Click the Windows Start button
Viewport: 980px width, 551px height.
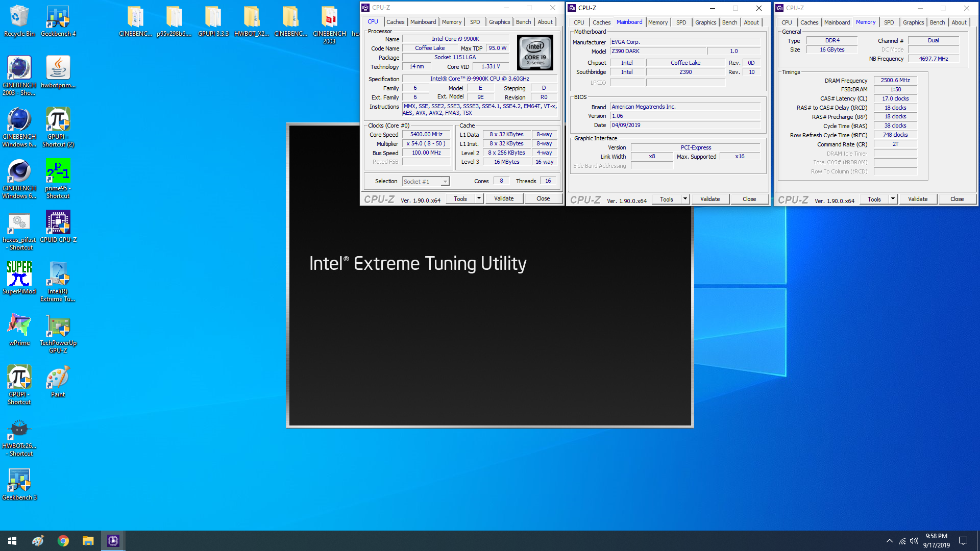[12, 541]
